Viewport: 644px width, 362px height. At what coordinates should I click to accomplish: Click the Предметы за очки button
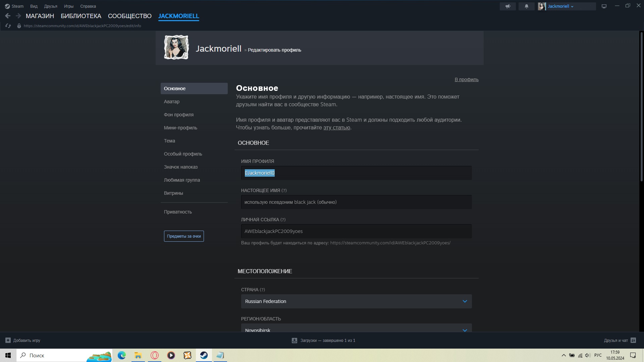click(184, 236)
